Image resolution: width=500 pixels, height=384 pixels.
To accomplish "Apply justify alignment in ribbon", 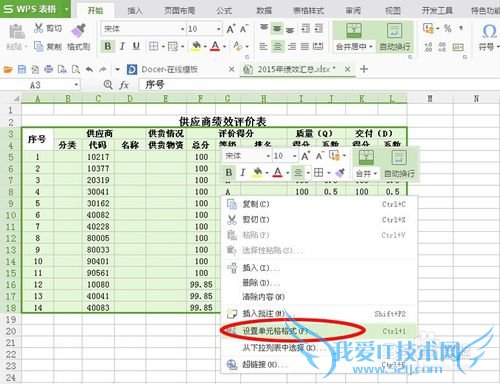I will 305,46.
